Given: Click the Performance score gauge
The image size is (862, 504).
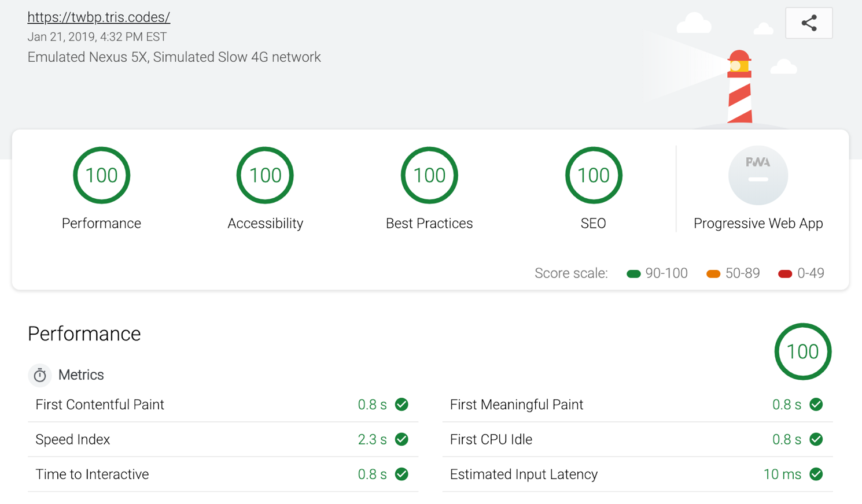Looking at the screenshot, I should 101,175.
